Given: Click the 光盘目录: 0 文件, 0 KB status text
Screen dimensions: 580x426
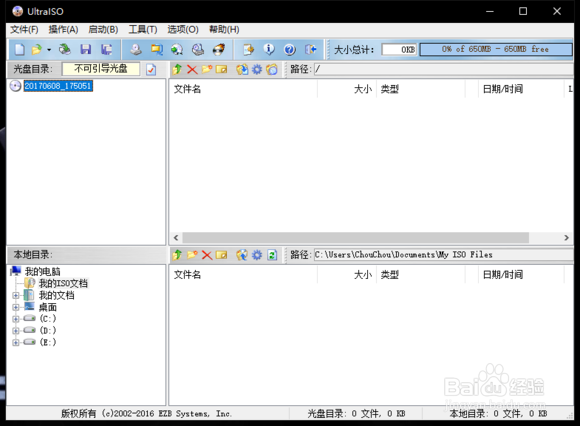Looking at the screenshot, I should pyautogui.click(x=356, y=413).
